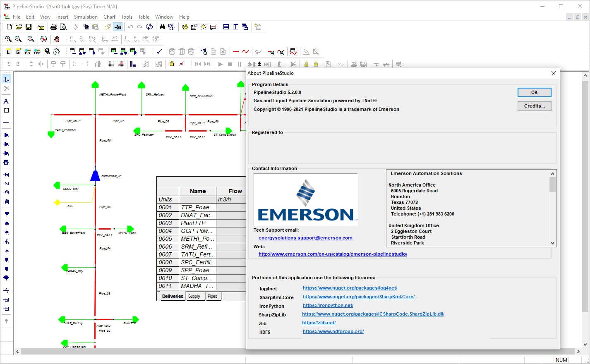
Task: Click the xml search icon
Action: 204,52
